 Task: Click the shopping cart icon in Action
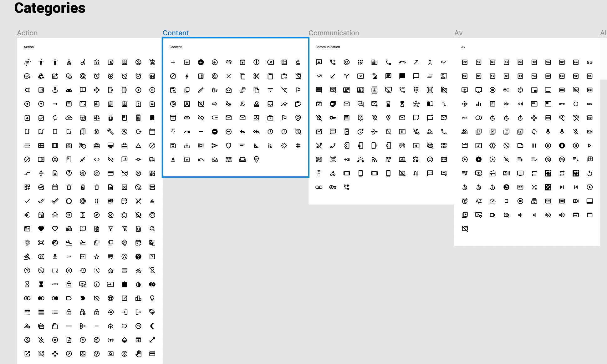(152, 62)
